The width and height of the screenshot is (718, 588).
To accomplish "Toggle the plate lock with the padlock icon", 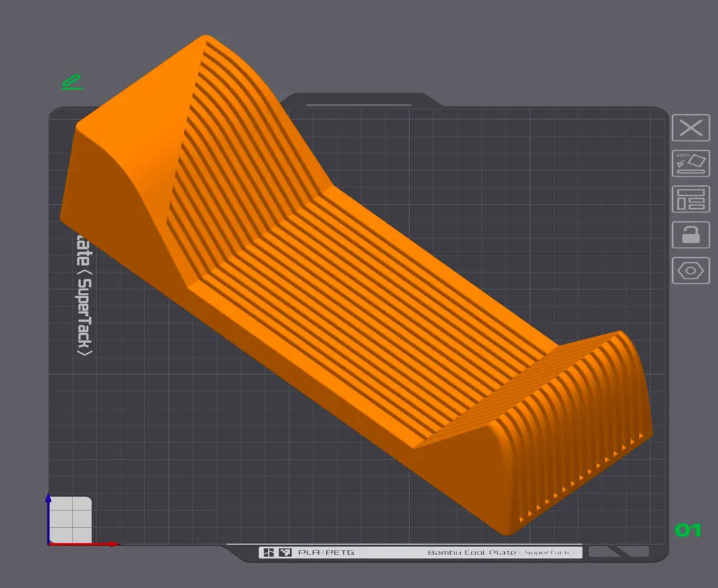I will (x=690, y=235).
